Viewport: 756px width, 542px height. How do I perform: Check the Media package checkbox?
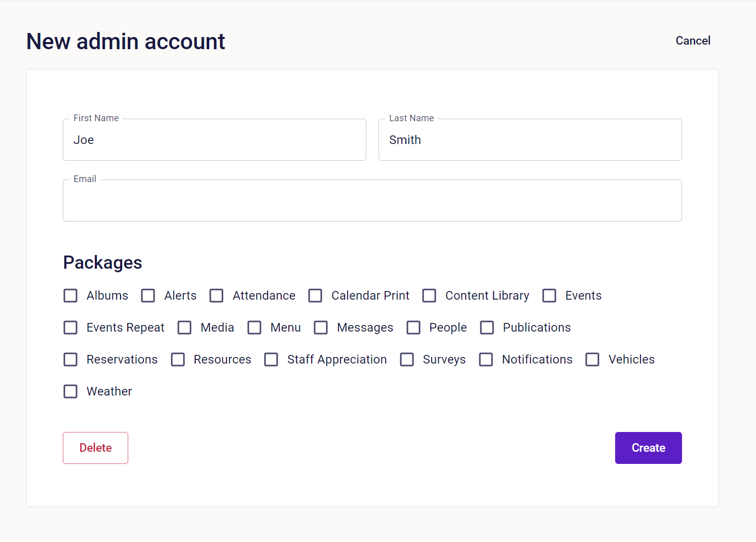coord(184,328)
